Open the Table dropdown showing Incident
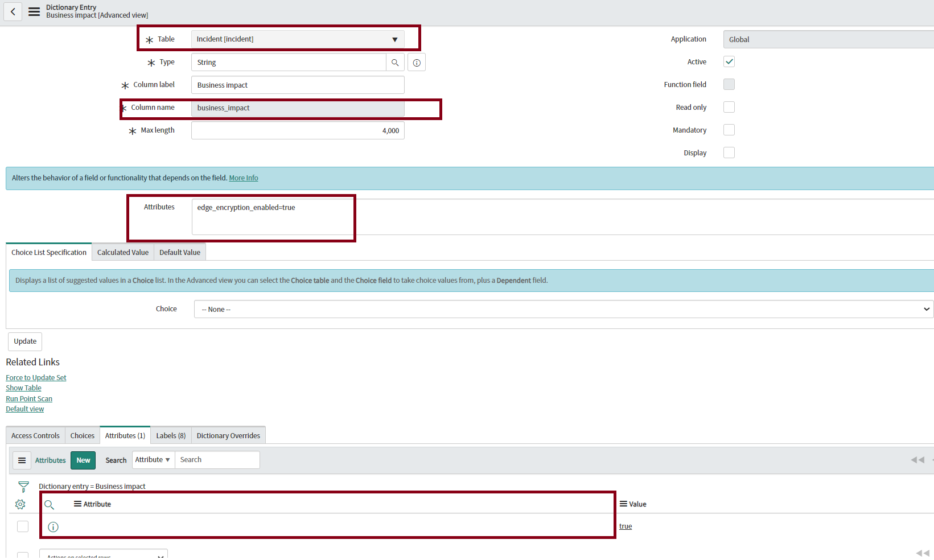 [x=297, y=39]
